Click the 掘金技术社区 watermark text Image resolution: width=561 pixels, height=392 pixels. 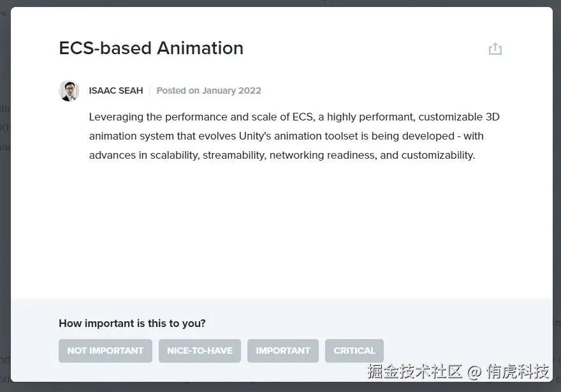click(x=414, y=371)
